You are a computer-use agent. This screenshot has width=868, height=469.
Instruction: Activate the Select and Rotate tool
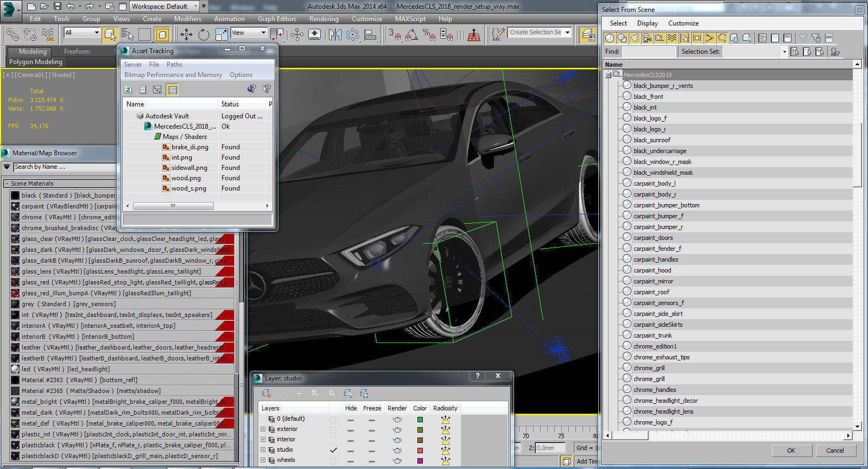click(x=204, y=35)
